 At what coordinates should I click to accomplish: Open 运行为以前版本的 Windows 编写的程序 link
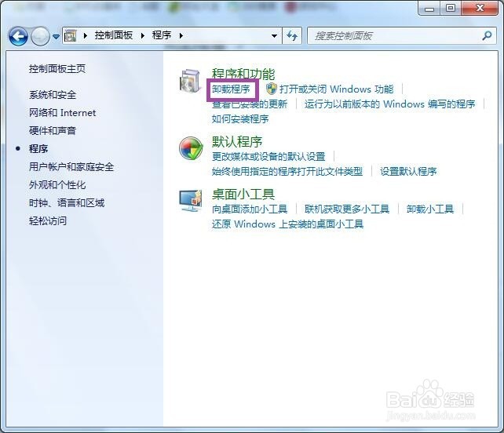click(x=390, y=104)
